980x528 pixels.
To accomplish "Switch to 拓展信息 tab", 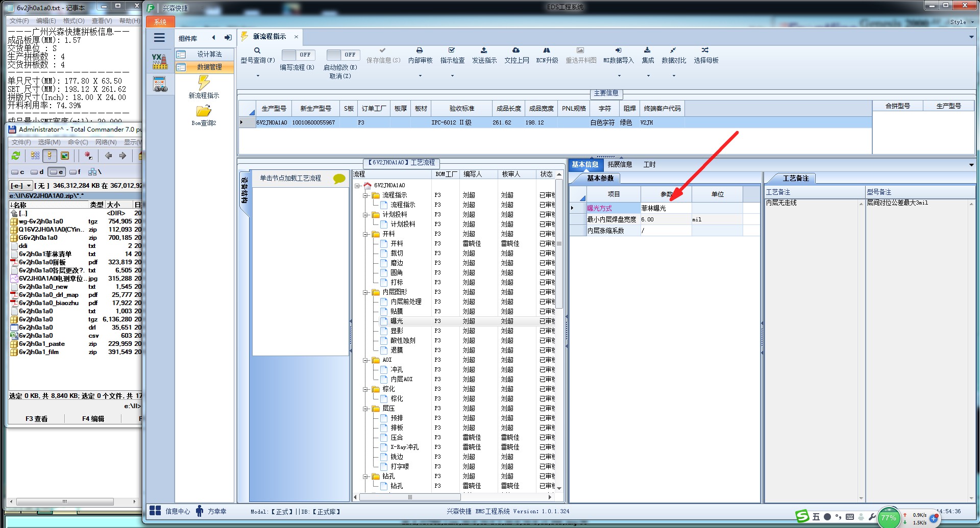I will [x=620, y=164].
